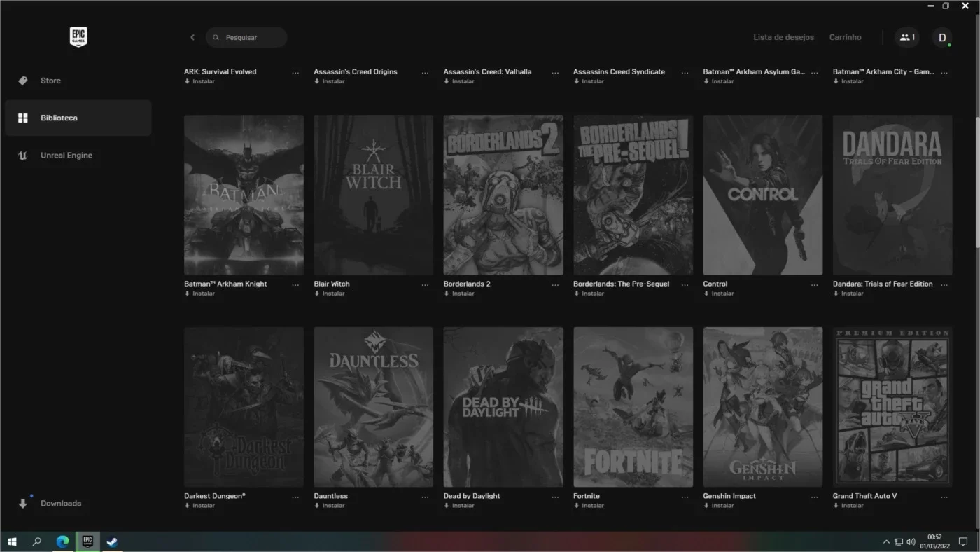Image resolution: width=980 pixels, height=552 pixels.
Task: Open options menu for Genshin Impact
Action: pos(814,497)
